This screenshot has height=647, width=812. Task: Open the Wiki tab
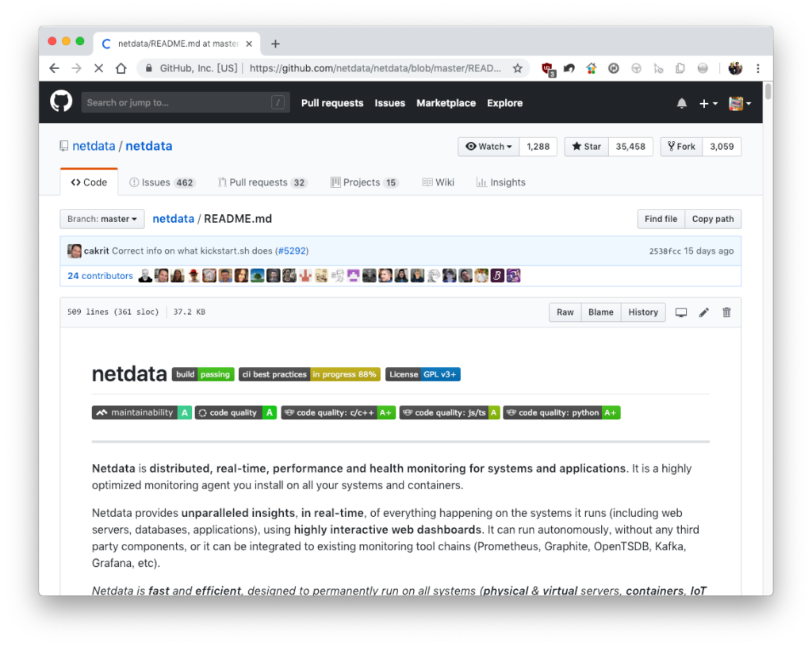pyautogui.click(x=438, y=182)
